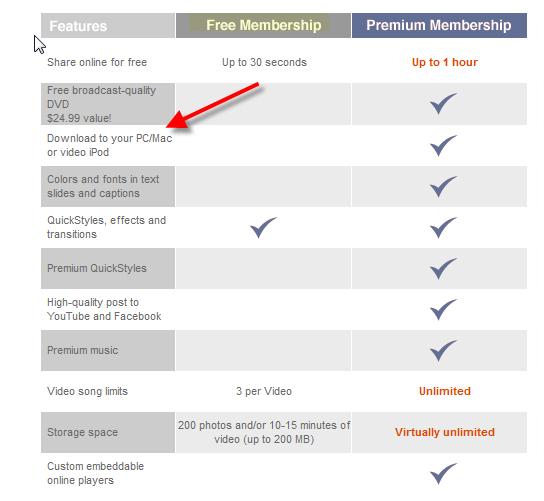This screenshot has height=501, width=544.
Task: Click Premium checkmark for Custom embeddable players
Action: tap(443, 474)
